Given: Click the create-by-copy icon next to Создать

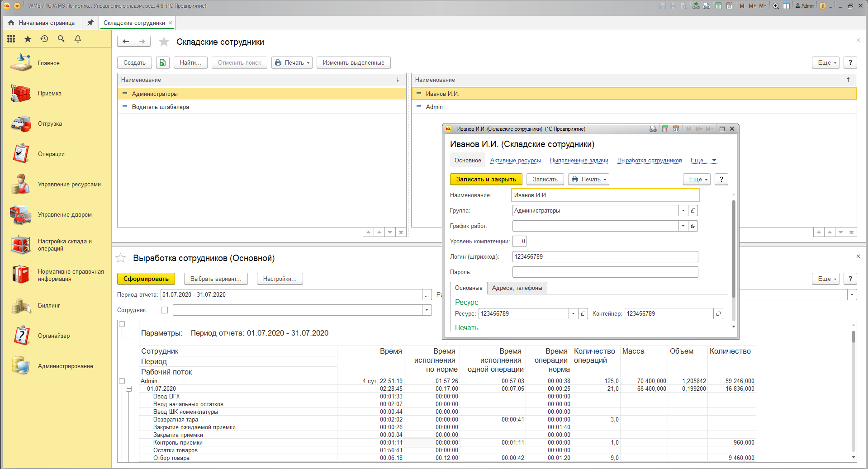Looking at the screenshot, I should tap(162, 63).
